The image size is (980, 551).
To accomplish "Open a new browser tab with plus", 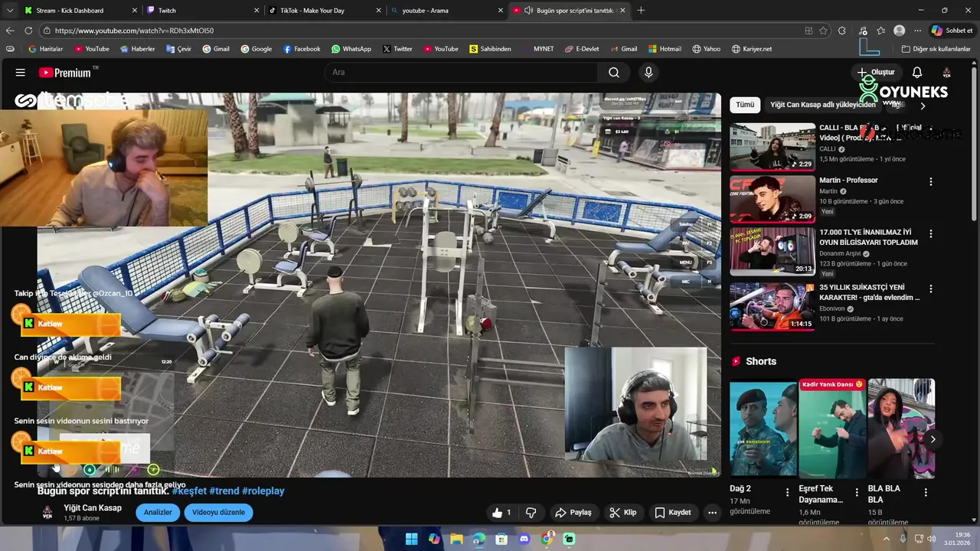I will [641, 11].
